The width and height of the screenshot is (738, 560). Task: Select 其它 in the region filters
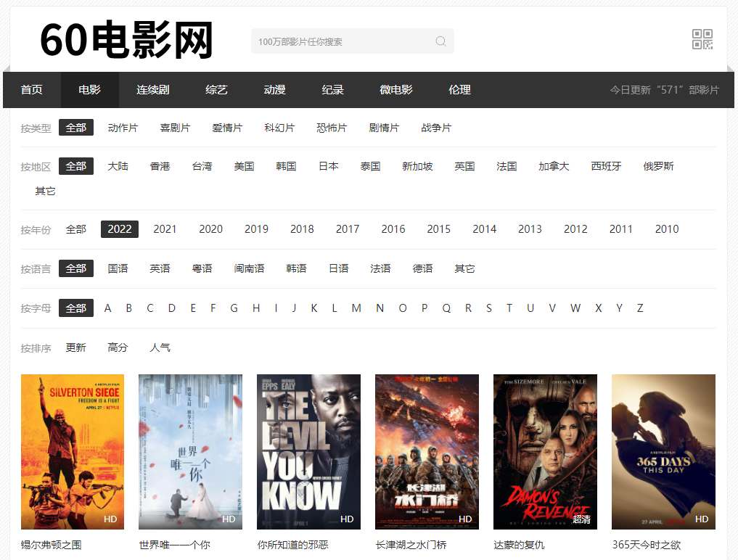pos(45,191)
